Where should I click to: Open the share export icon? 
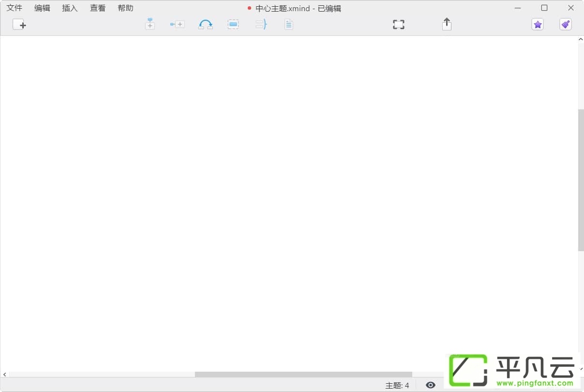[x=447, y=24]
